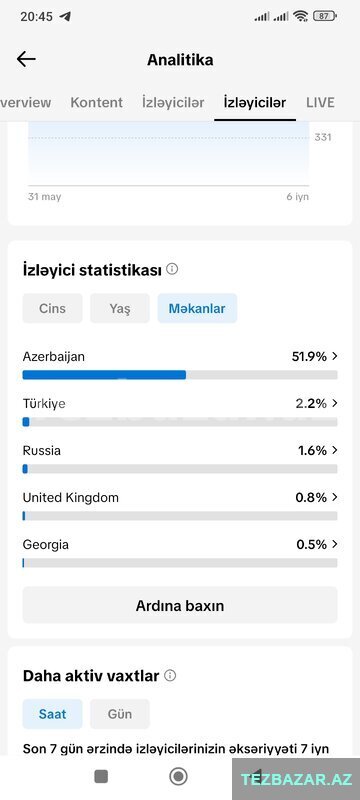The image size is (360, 800).
Task: Tap info icon beside Daha aktiv vaxtlar
Action: (x=170, y=676)
